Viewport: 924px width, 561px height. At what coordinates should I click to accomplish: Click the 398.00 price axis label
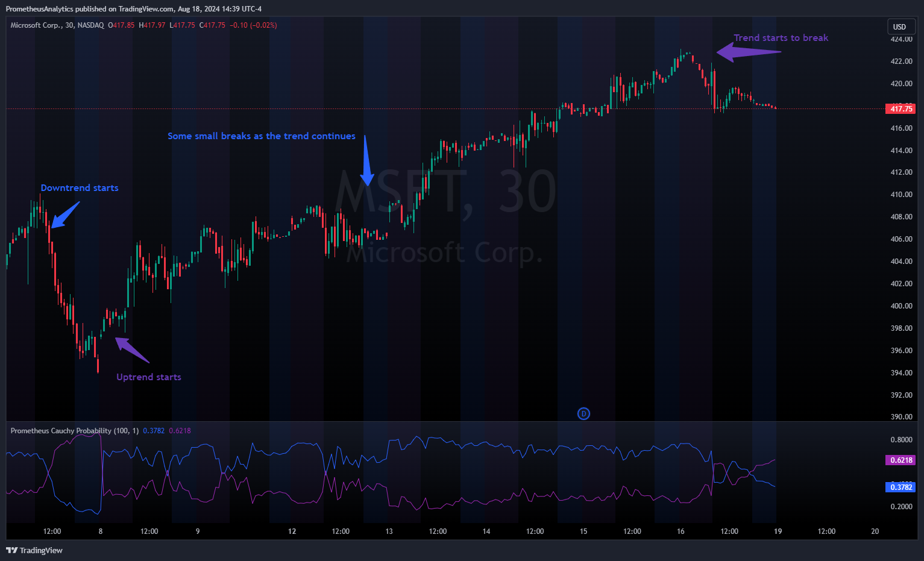coord(901,328)
